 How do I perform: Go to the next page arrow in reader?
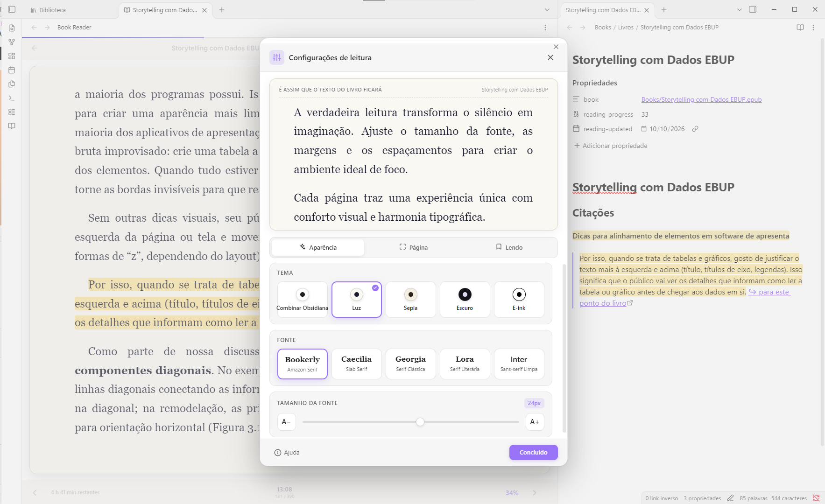pos(535,493)
